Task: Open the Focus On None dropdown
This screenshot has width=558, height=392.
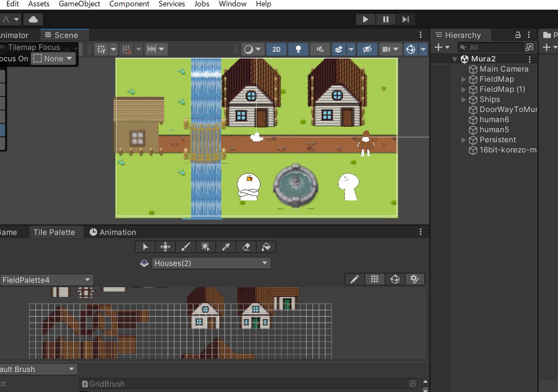Action: (53, 59)
